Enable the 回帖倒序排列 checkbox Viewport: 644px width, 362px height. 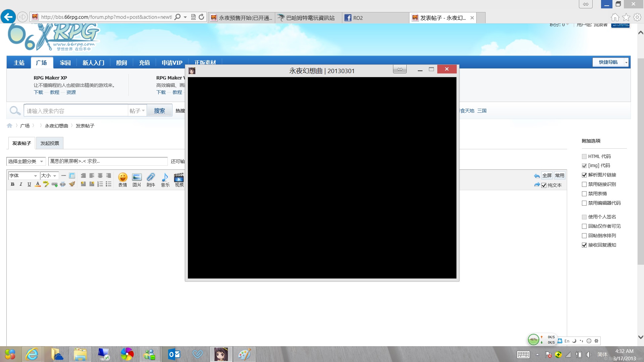pyautogui.click(x=584, y=236)
